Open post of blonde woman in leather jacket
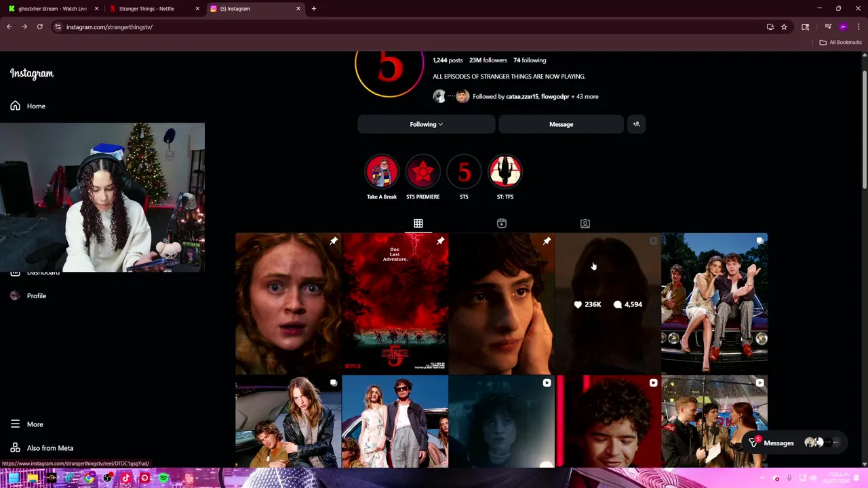868x488 pixels. pos(288,422)
